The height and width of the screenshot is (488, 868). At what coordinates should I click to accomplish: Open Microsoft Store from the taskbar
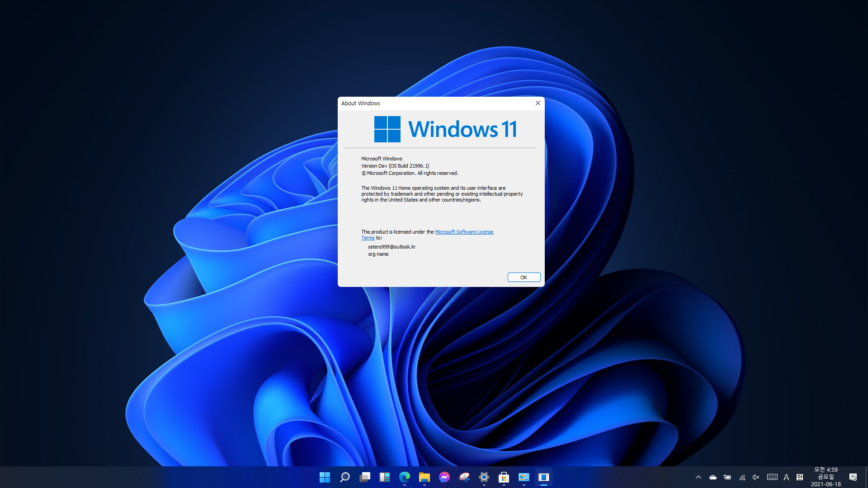504,477
